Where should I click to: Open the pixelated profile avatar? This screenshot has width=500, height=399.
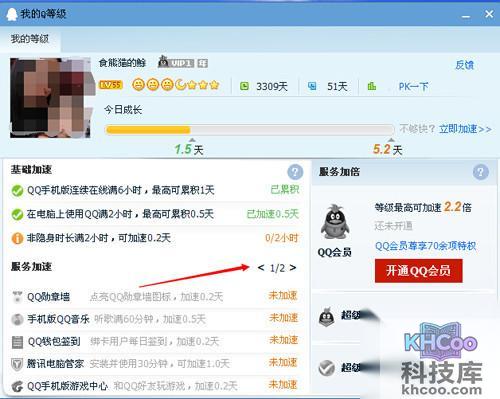pyautogui.click(x=50, y=98)
